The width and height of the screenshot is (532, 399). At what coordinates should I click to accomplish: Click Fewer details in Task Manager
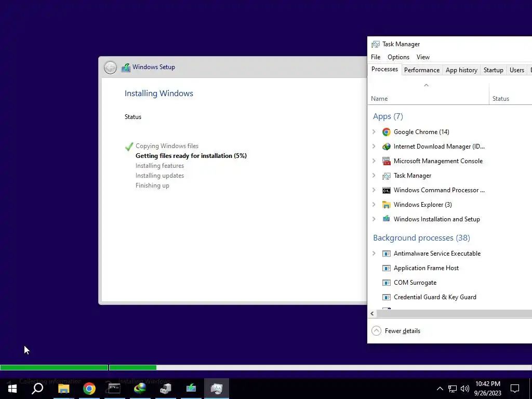point(396,331)
